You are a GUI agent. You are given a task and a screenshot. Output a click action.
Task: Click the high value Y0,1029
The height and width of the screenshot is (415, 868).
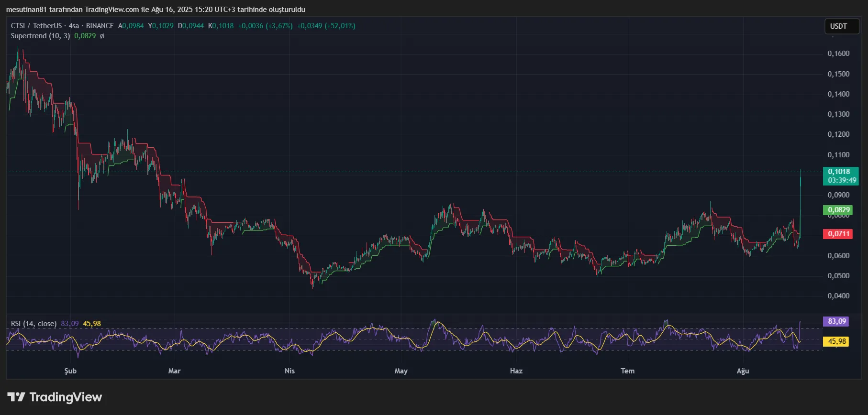(x=161, y=26)
